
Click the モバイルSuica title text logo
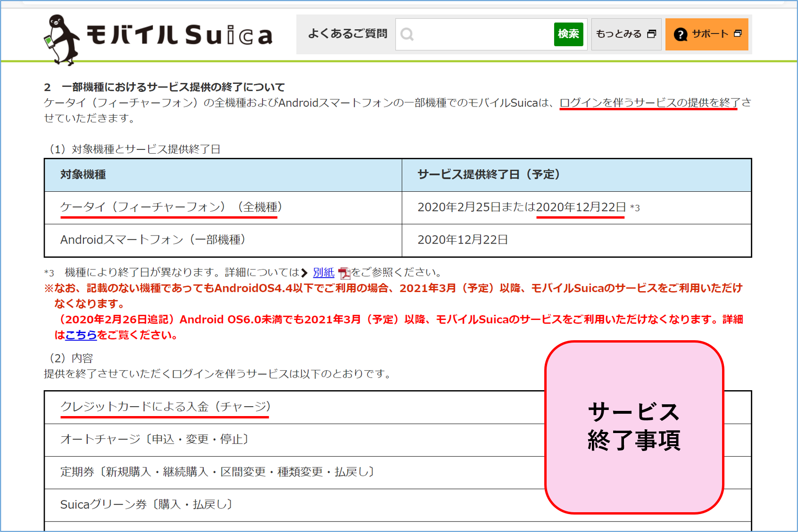point(179,35)
